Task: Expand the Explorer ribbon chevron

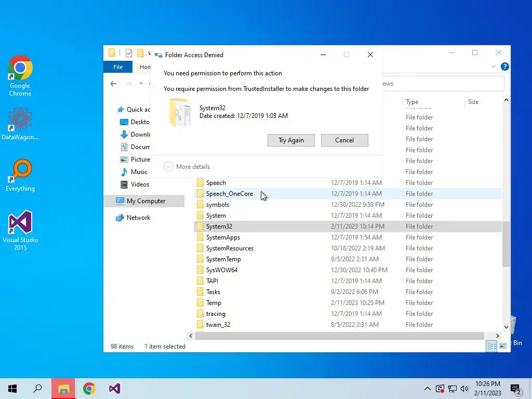Action: (494, 66)
